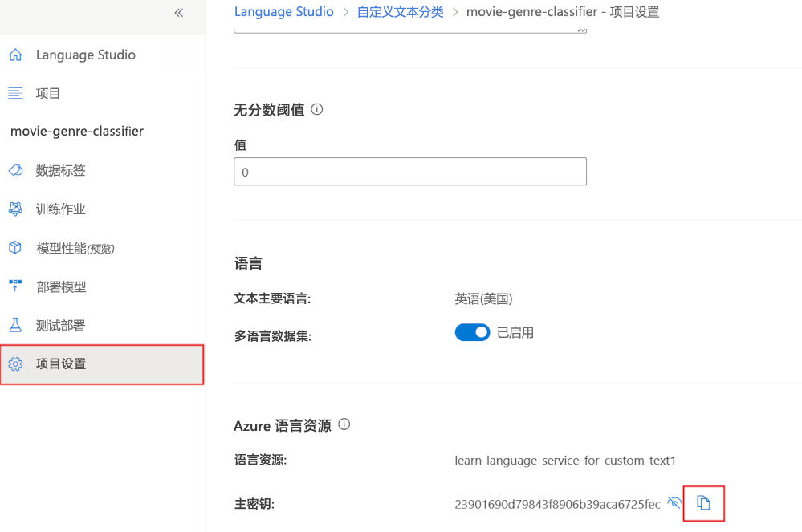
Task: Click the 训练作业 icon
Action: tap(15, 209)
